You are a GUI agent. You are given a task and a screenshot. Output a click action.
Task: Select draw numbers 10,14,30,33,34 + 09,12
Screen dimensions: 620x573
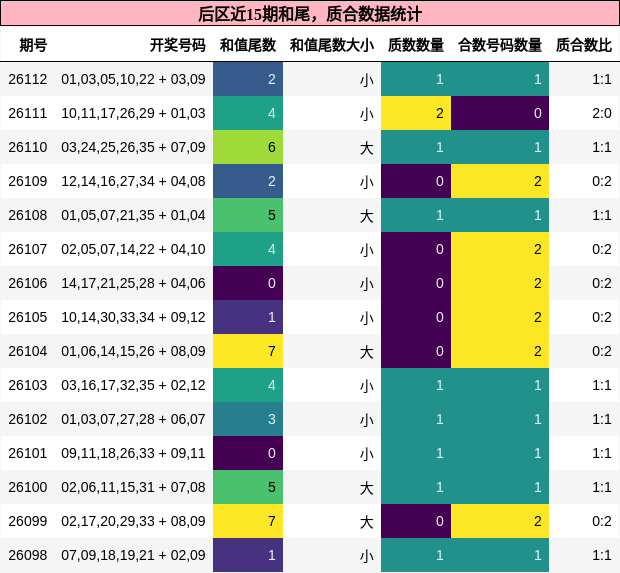click(133, 317)
